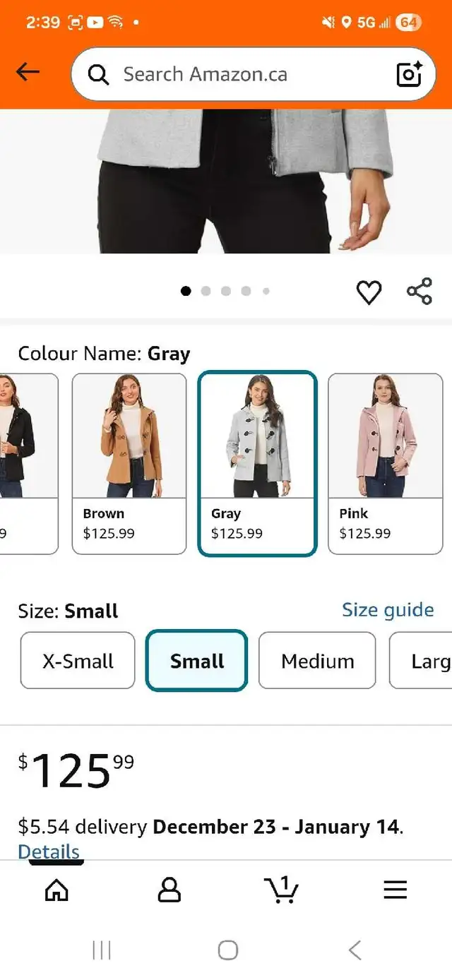This screenshot has height=980, width=452.
Task: Open the camera visual search
Action: tap(409, 73)
